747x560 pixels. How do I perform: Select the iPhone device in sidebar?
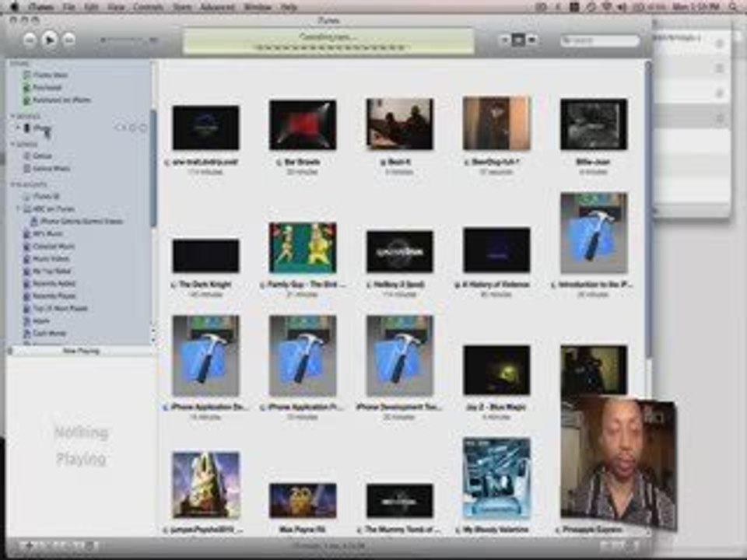click(38, 128)
